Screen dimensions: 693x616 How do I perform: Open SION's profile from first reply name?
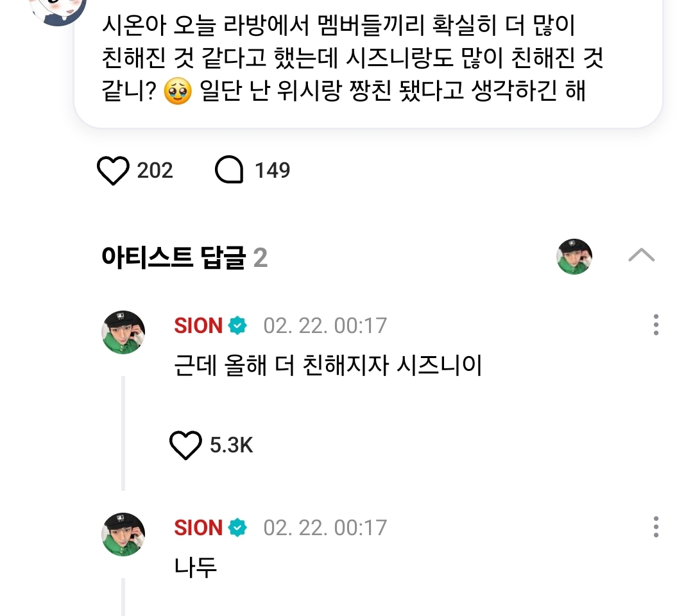(198, 326)
